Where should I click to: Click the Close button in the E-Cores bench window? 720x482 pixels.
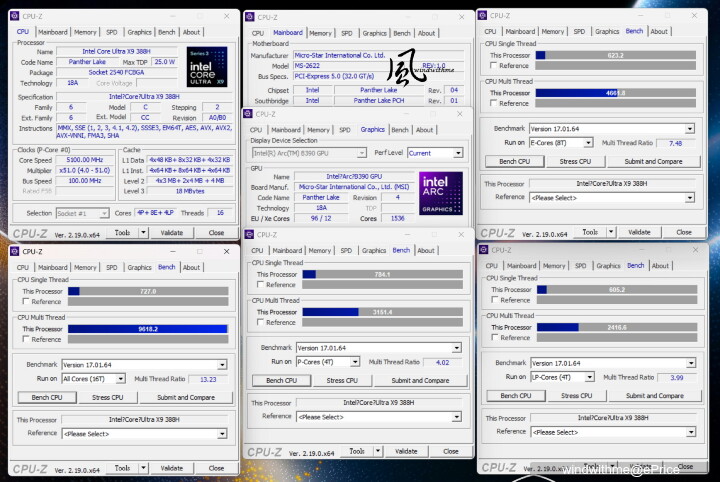click(x=684, y=232)
